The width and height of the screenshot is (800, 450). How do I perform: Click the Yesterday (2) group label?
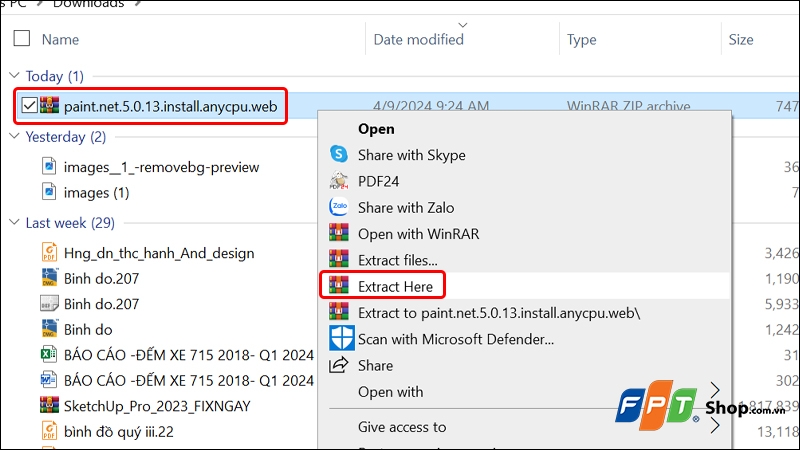tap(66, 137)
